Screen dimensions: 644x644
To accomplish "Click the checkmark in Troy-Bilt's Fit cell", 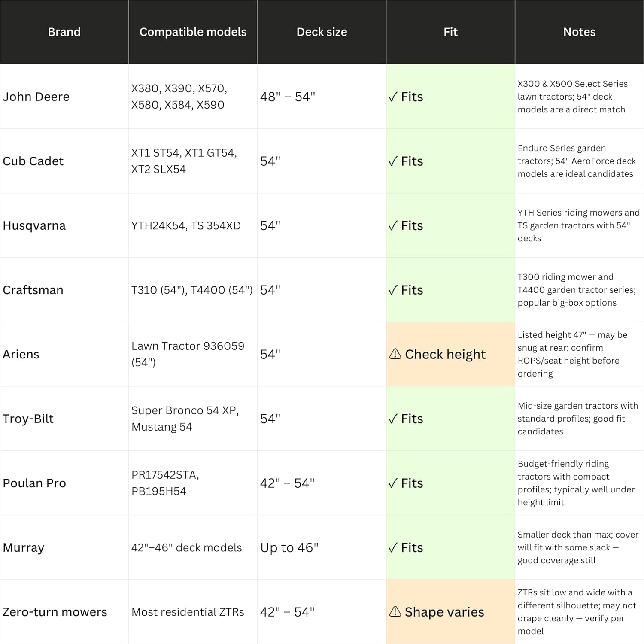I will click(393, 419).
